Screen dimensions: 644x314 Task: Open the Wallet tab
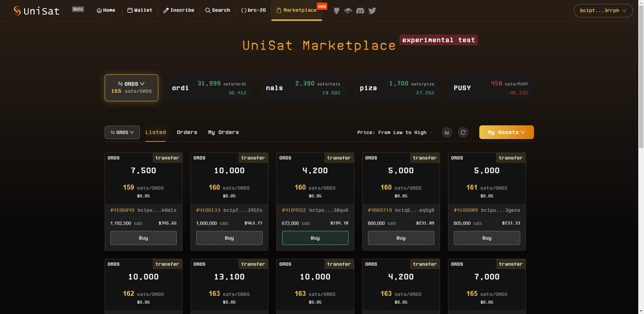140,10
